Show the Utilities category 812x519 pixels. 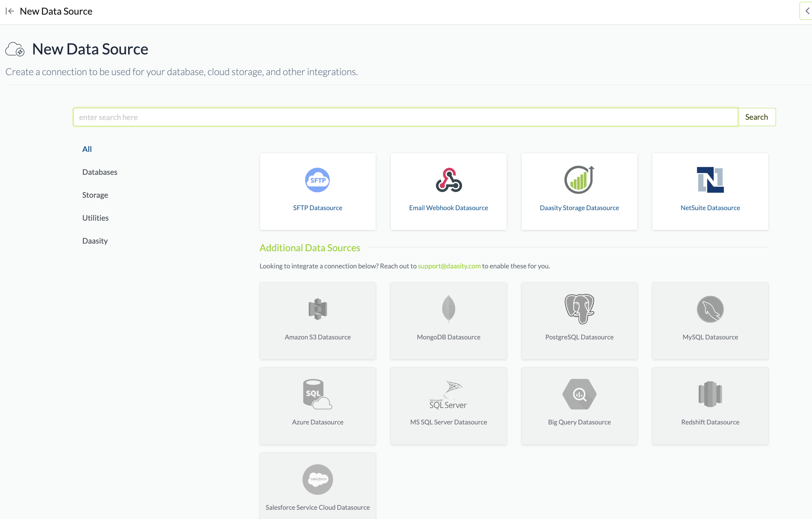tap(95, 218)
